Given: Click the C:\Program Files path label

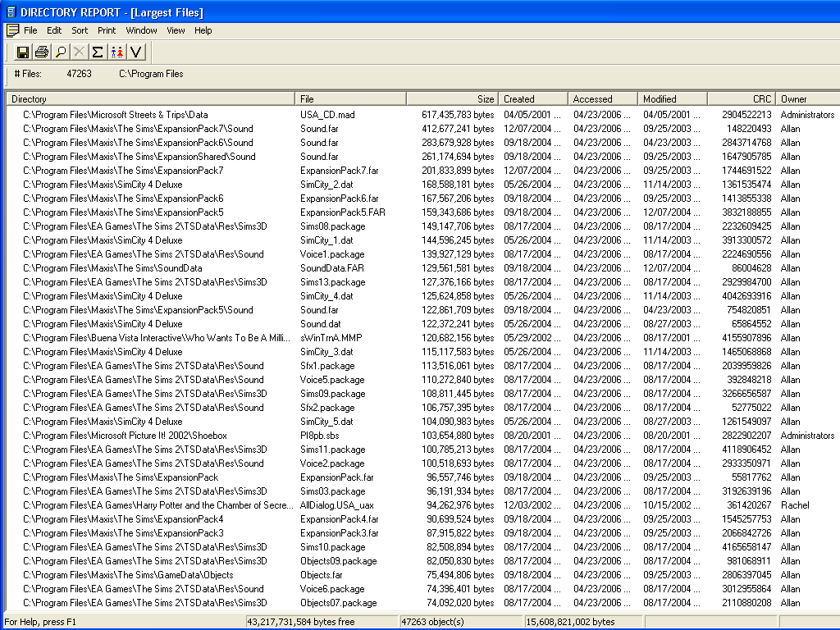Looking at the screenshot, I should 151,74.
